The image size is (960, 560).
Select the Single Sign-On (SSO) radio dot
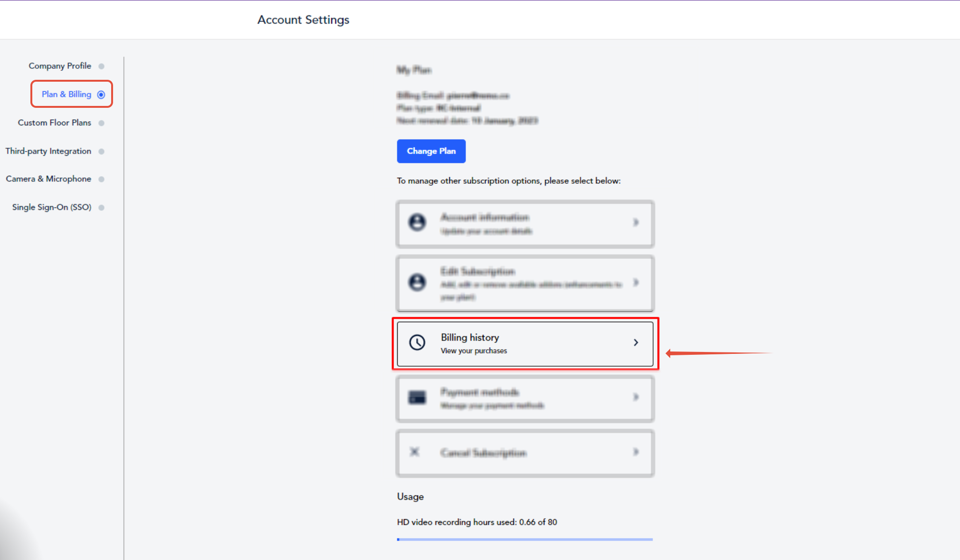(x=101, y=208)
